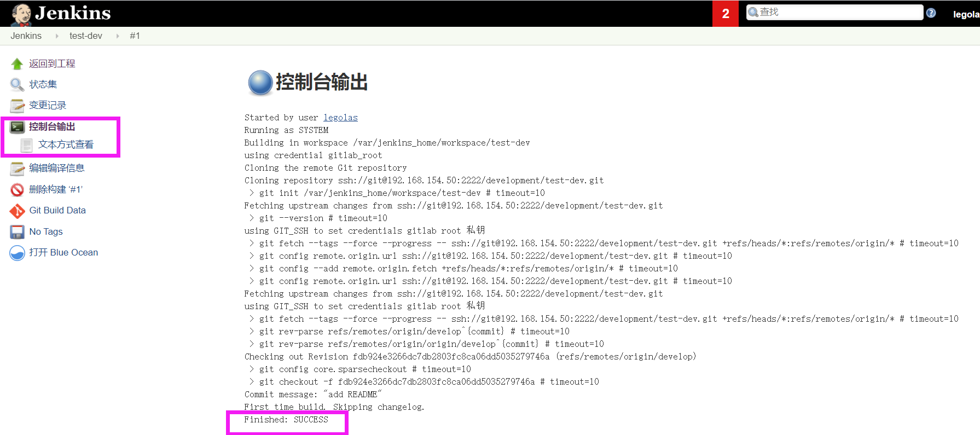
Task: Click the 'git init' log line
Action: point(397,193)
